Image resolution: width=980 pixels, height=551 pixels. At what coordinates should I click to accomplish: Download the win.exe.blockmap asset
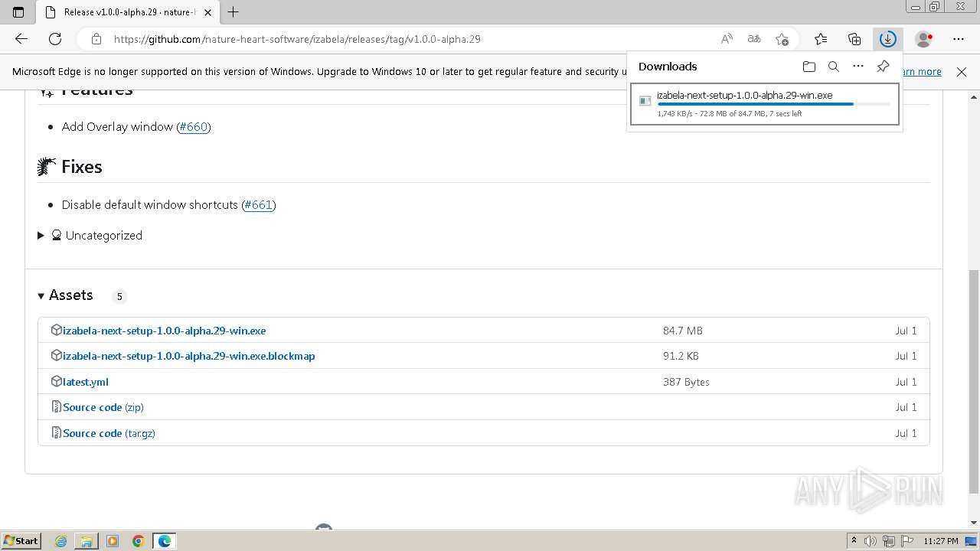click(x=189, y=356)
